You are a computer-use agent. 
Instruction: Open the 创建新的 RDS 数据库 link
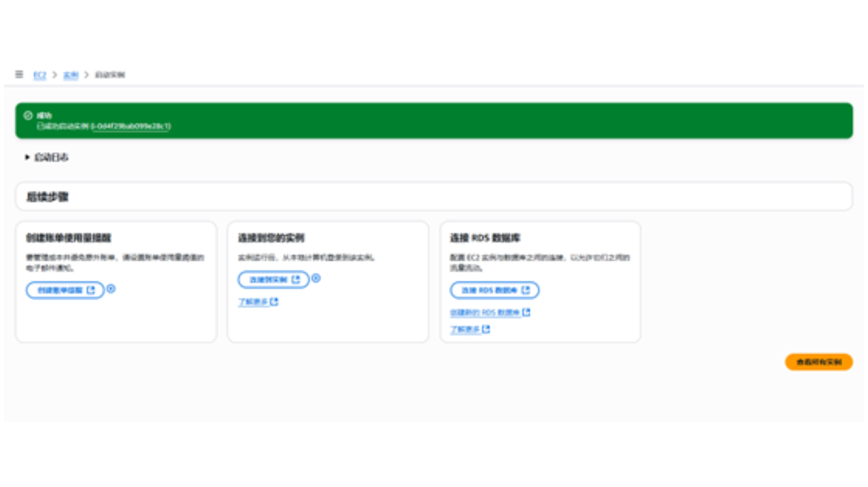tap(490, 313)
